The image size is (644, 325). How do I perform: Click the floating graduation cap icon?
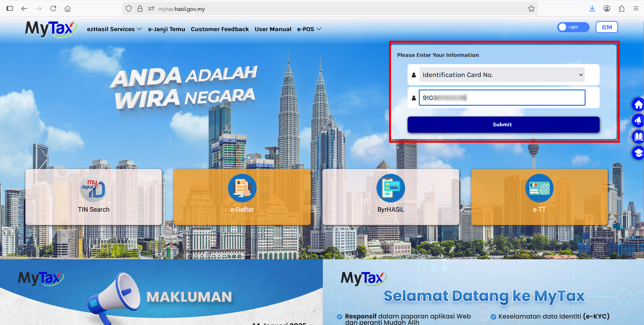(638, 153)
